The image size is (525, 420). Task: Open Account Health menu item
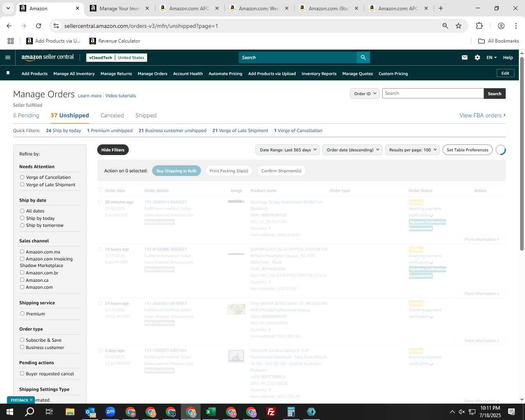coord(188,73)
